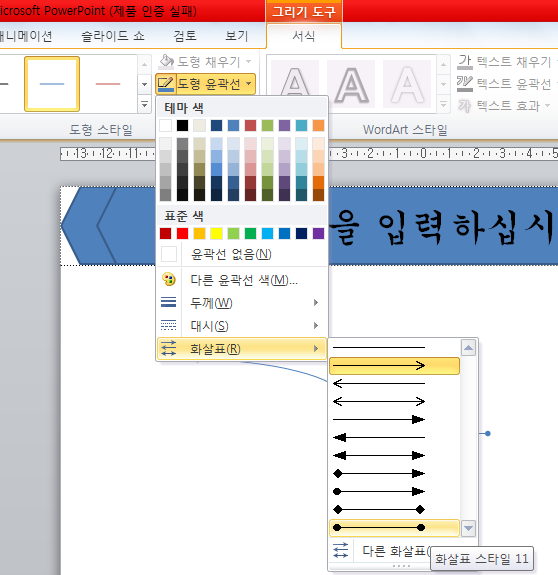Screen dimensions: 558x575
Task: Select the plain line without arrowheads
Action: point(394,347)
